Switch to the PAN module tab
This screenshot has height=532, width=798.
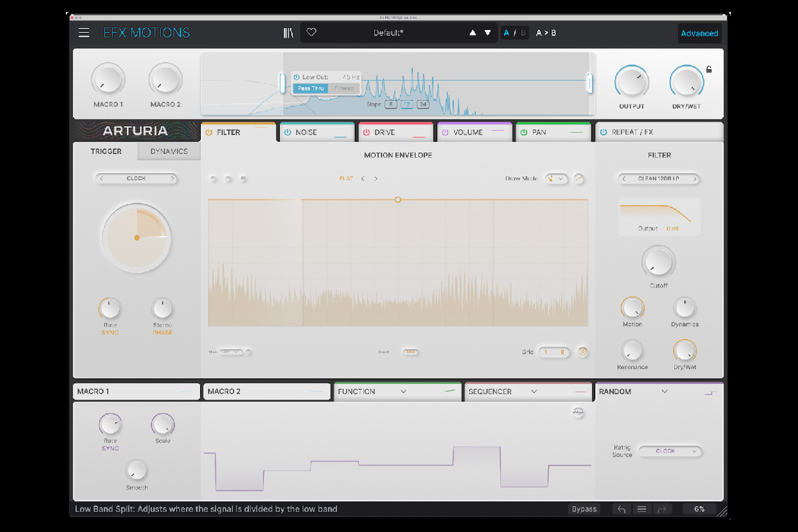point(553,132)
